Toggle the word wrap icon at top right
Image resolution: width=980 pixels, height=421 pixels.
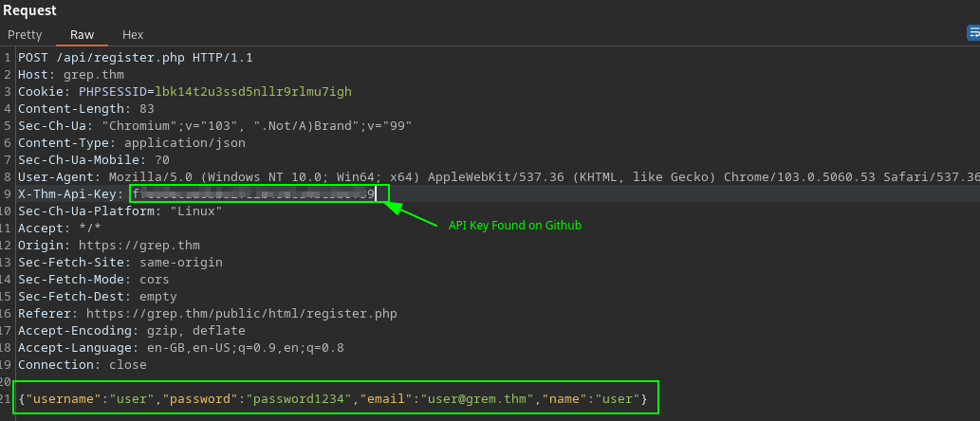pyautogui.click(x=973, y=33)
